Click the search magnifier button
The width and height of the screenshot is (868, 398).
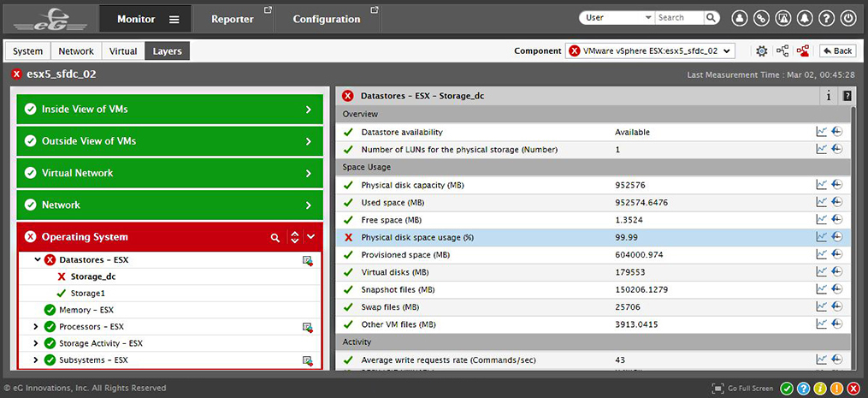(712, 18)
